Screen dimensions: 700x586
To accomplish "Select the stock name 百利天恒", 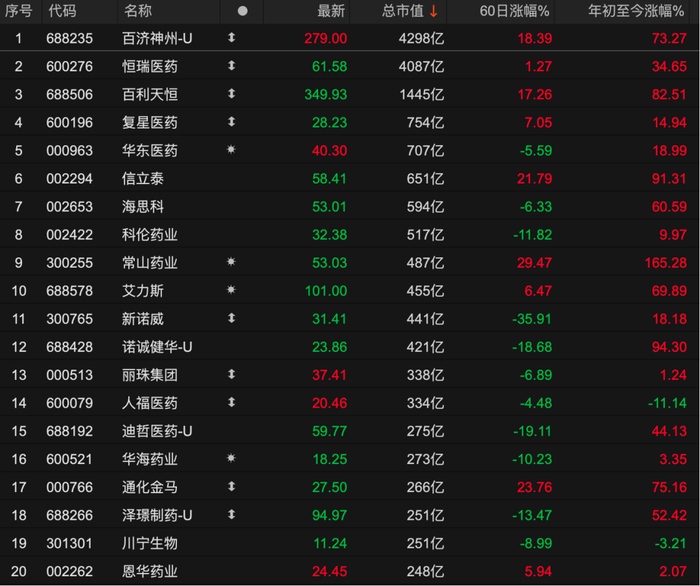I will coord(150,95).
